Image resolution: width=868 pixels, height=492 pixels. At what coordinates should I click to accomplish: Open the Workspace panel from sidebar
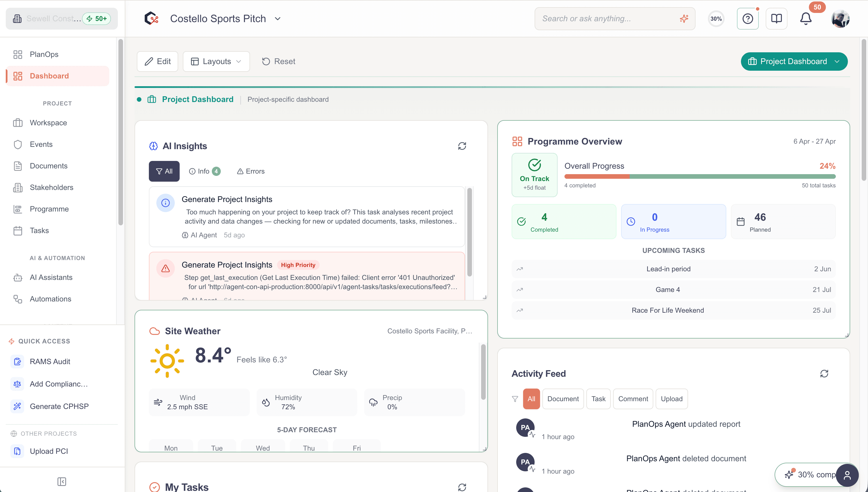tap(48, 123)
